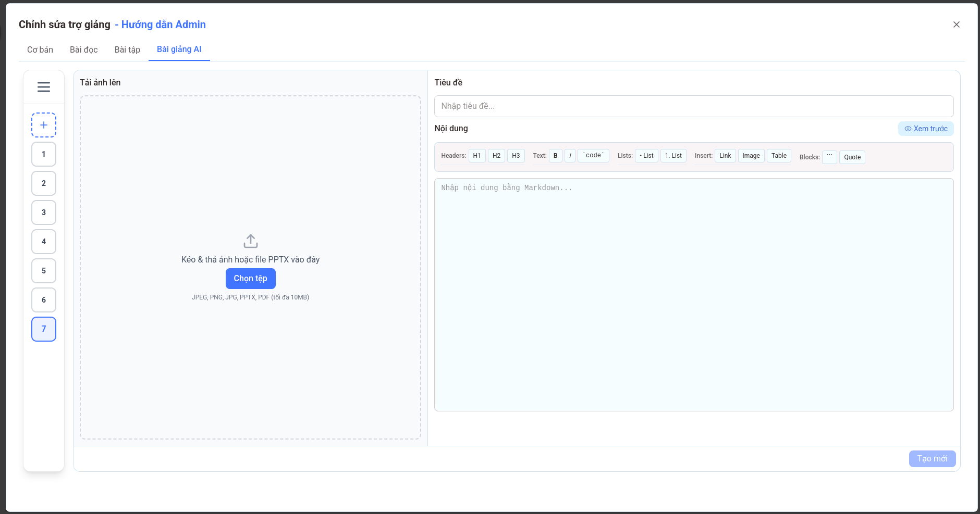This screenshot has width=980, height=514.
Task: Insert a Table in the content
Action: [779, 156]
